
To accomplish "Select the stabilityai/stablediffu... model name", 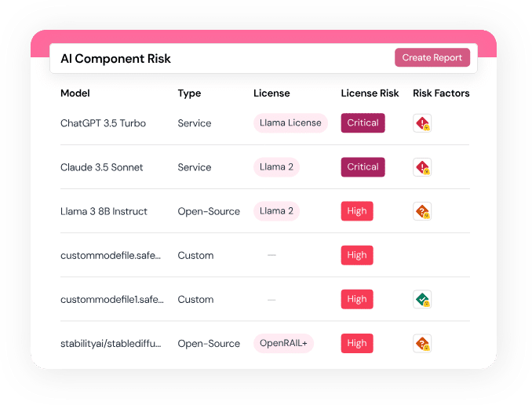I will 111,344.
